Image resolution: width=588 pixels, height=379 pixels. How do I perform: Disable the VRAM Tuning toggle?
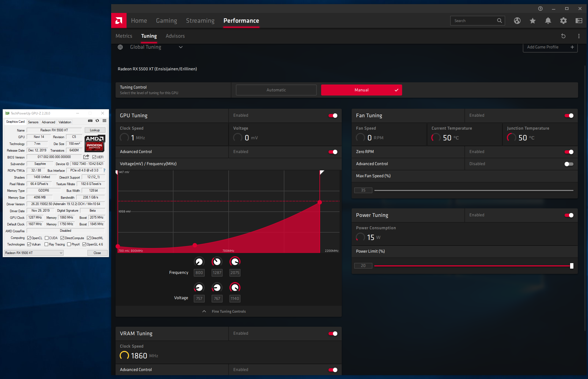(333, 334)
